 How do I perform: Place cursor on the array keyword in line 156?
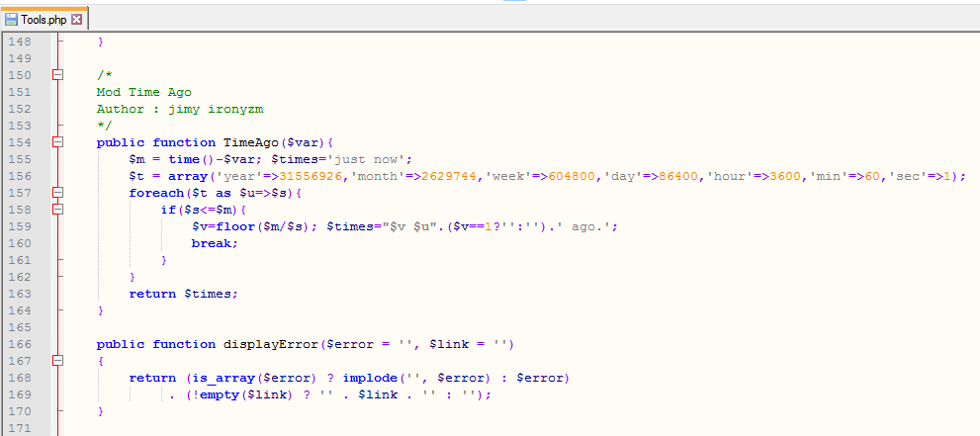coord(187,176)
